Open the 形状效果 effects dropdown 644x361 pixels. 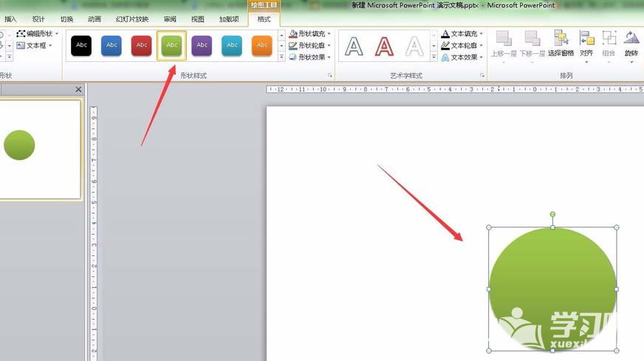(310, 58)
